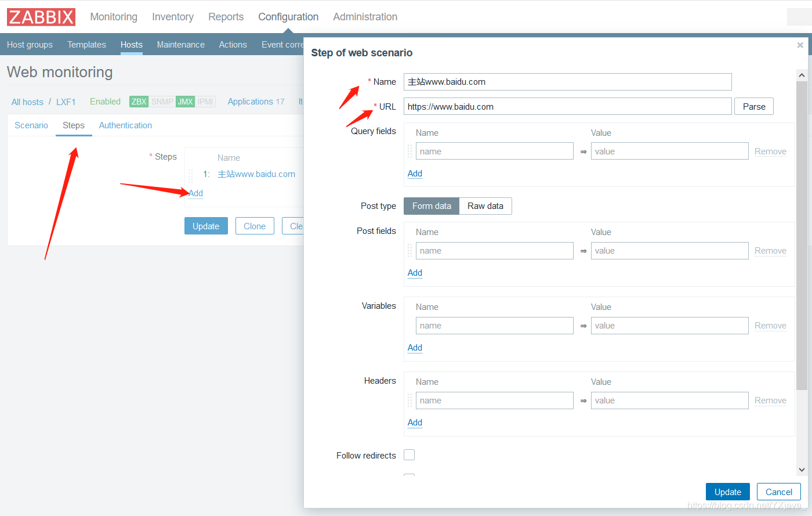This screenshot has height=516, width=812.
Task: Focus the Post fields value input
Action: point(670,251)
